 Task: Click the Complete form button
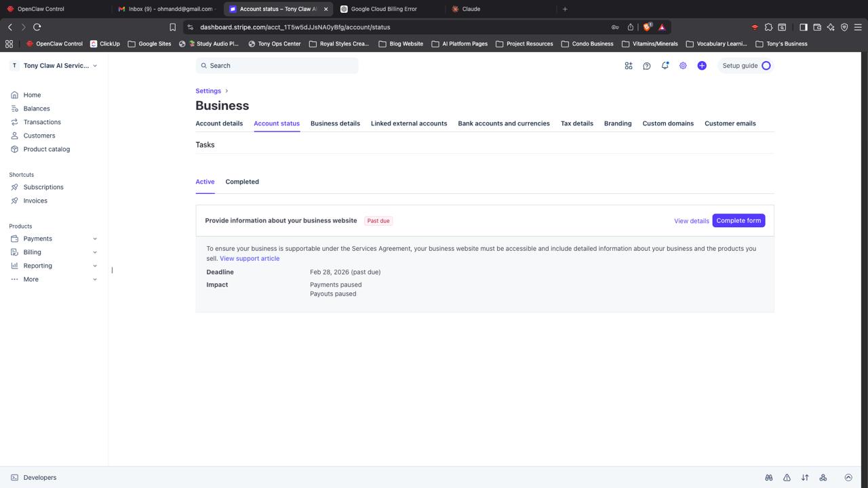[738, 220]
